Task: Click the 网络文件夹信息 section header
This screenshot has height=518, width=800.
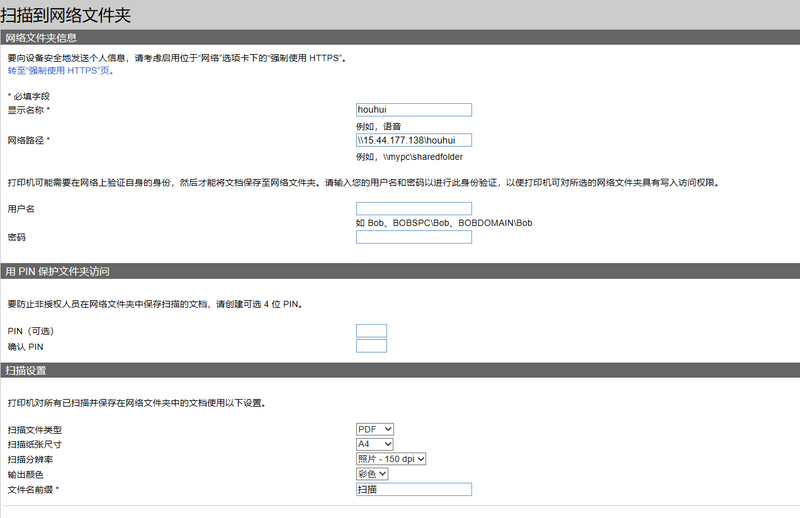Action: point(42,38)
